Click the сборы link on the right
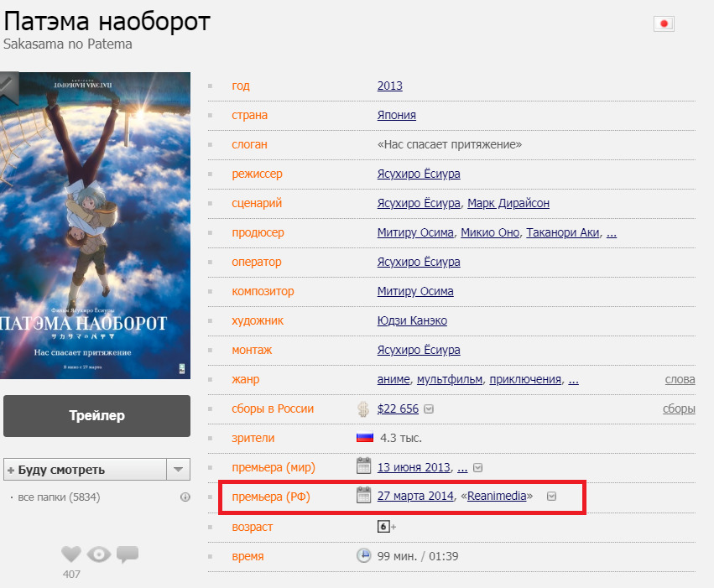 (679, 408)
